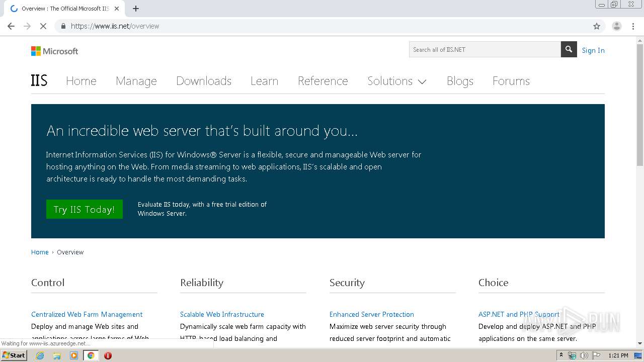Close the IIS Overview tab

click(117, 9)
